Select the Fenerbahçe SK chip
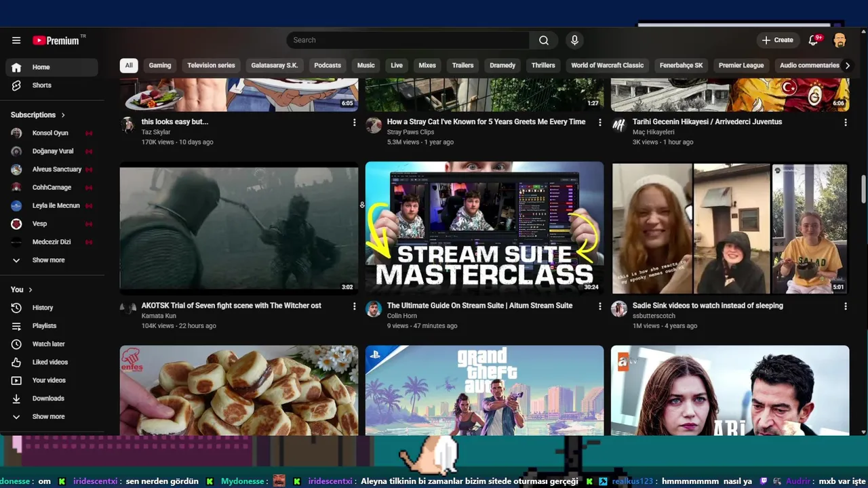This screenshot has width=868, height=488. (682, 66)
